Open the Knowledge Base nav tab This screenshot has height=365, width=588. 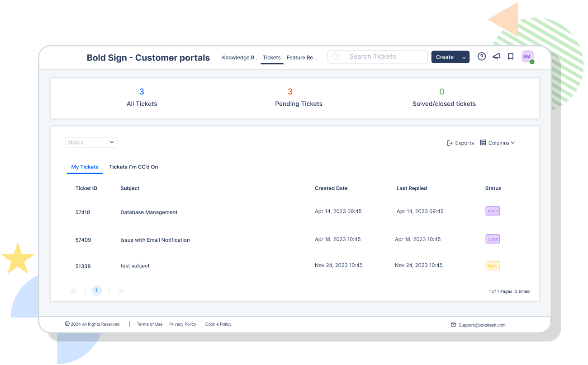(240, 57)
